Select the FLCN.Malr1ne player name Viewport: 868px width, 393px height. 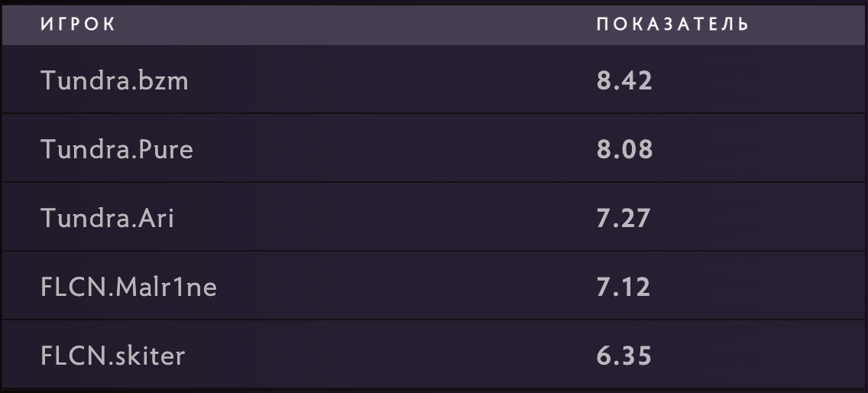point(128,287)
